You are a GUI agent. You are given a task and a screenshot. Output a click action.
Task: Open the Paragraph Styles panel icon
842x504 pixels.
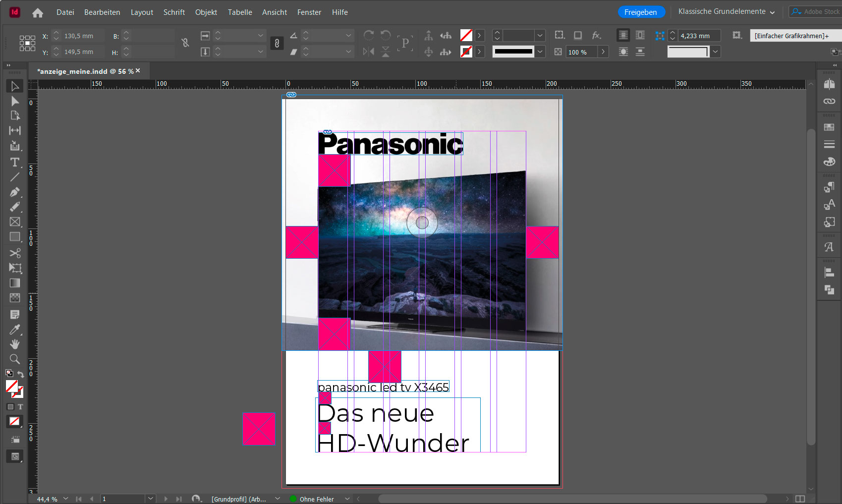point(829,187)
